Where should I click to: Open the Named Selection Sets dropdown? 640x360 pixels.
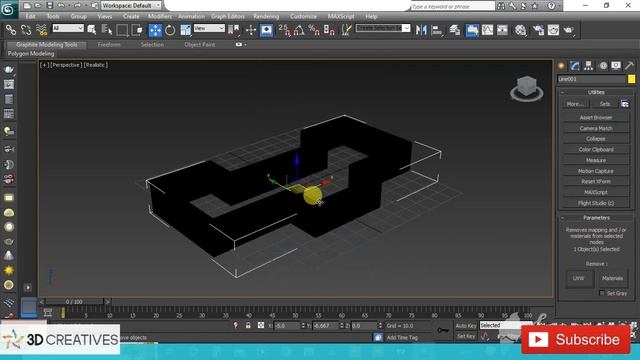point(382,28)
